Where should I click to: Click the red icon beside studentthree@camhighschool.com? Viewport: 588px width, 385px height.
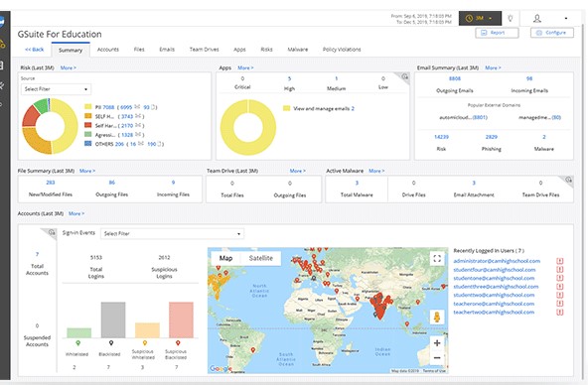559,287
